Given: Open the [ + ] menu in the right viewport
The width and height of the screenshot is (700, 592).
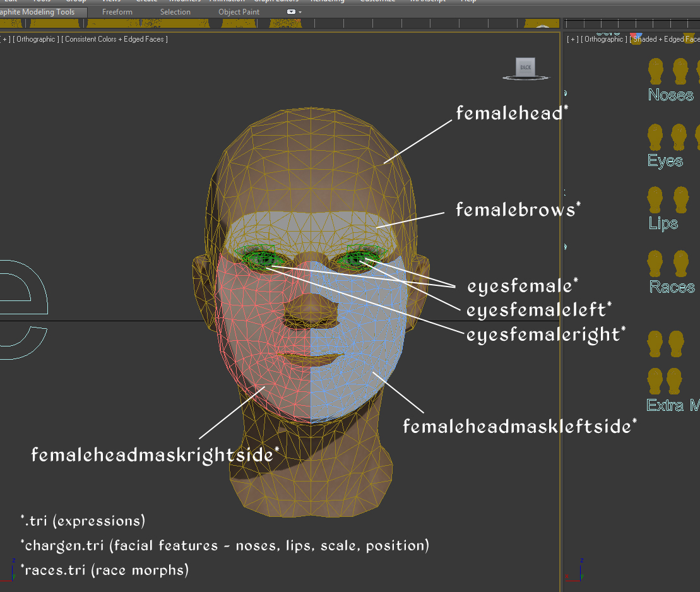Looking at the screenshot, I should tap(572, 39).
